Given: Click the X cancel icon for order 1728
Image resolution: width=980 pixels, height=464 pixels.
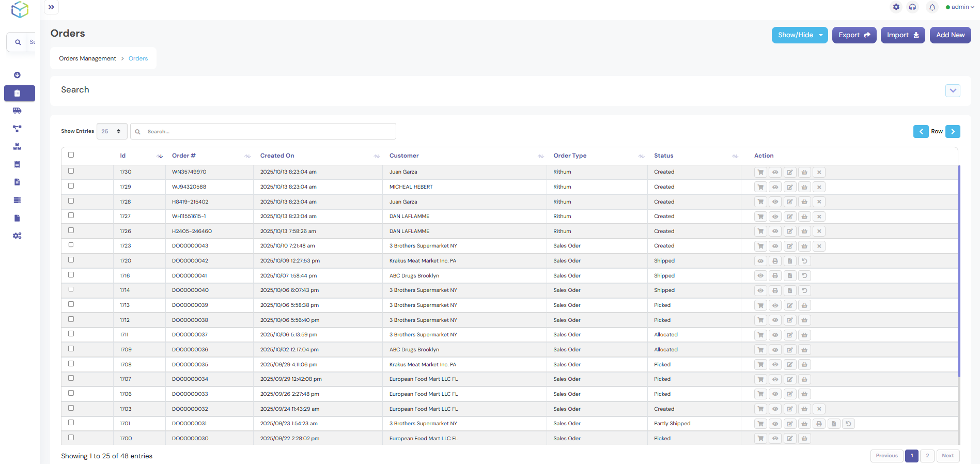Looking at the screenshot, I should pos(819,202).
